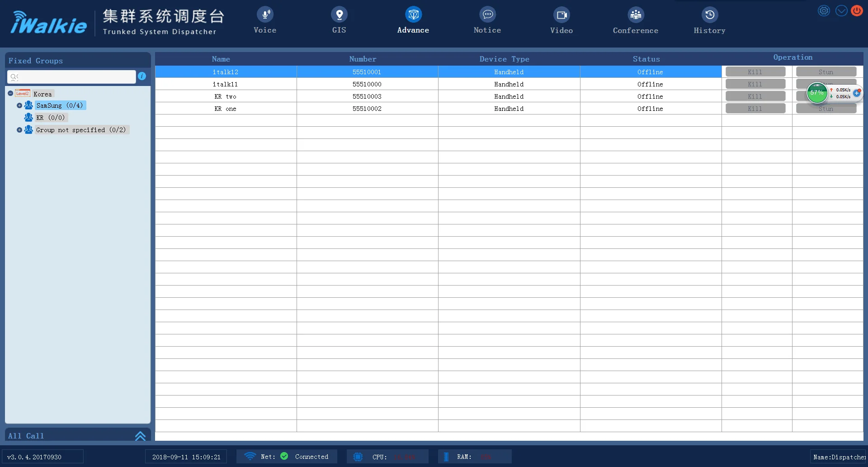Select the italk11 device row
Viewport: 868px width, 467px height.
tap(225, 84)
